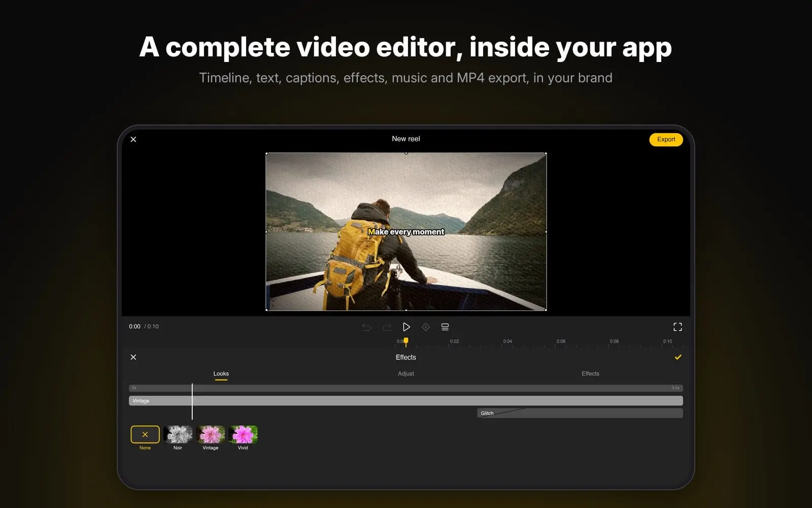The image size is (812, 508).
Task: Click the 0:02 ruler mark
Action: (x=454, y=341)
